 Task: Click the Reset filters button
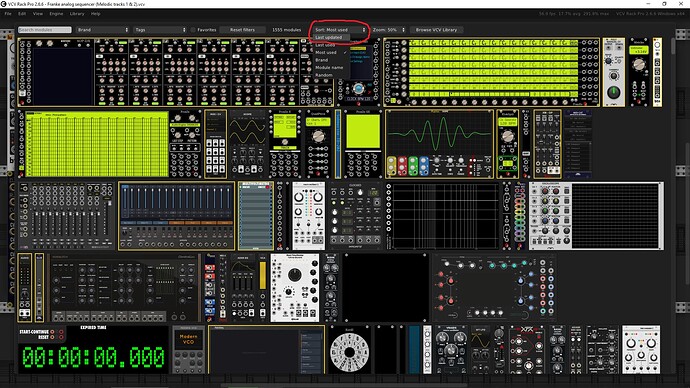click(242, 30)
